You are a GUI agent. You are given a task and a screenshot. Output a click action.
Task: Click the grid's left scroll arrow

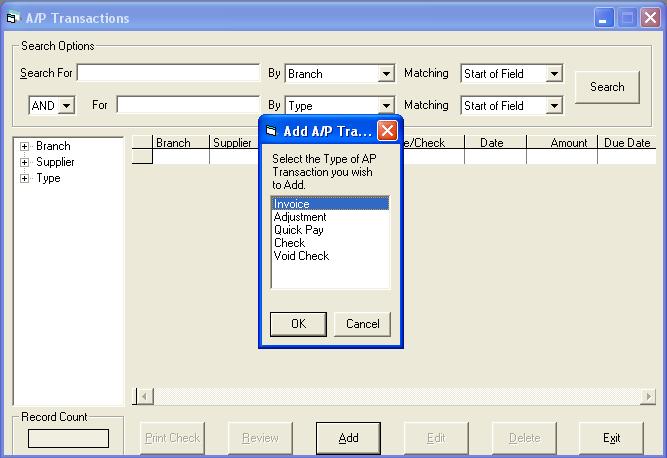(145, 396)
